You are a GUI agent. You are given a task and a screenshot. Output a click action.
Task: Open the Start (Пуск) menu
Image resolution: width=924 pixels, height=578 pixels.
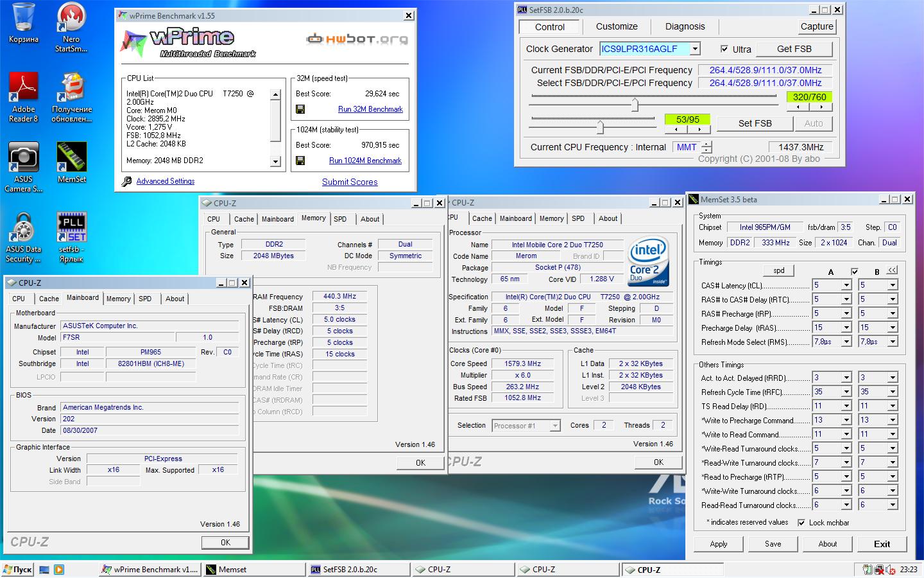[17, 570]
